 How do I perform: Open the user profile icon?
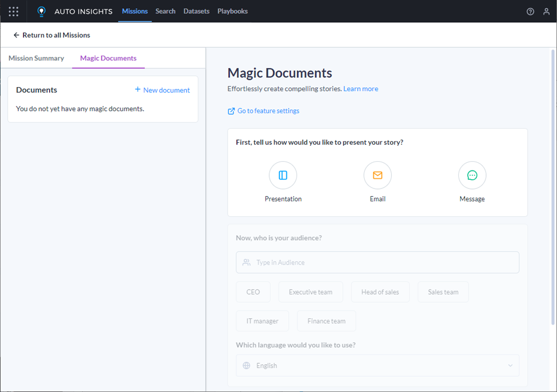(x=546, y=11)
